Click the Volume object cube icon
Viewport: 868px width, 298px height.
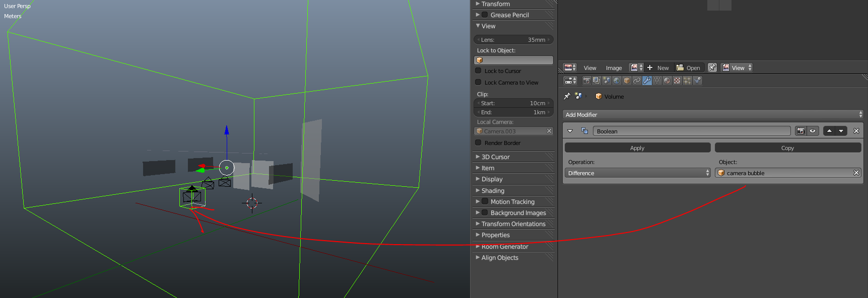pyautogui.click(x=598, y=96)
